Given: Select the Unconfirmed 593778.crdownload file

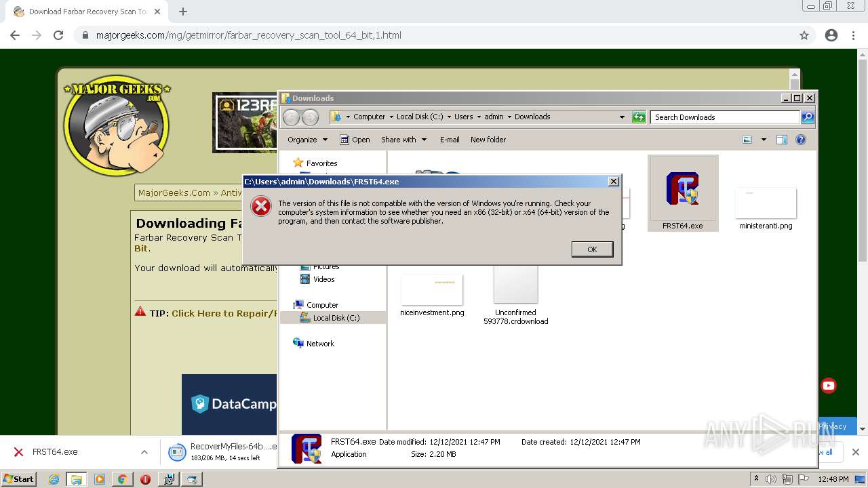Looking at the screenshot, I should [515, 296].
